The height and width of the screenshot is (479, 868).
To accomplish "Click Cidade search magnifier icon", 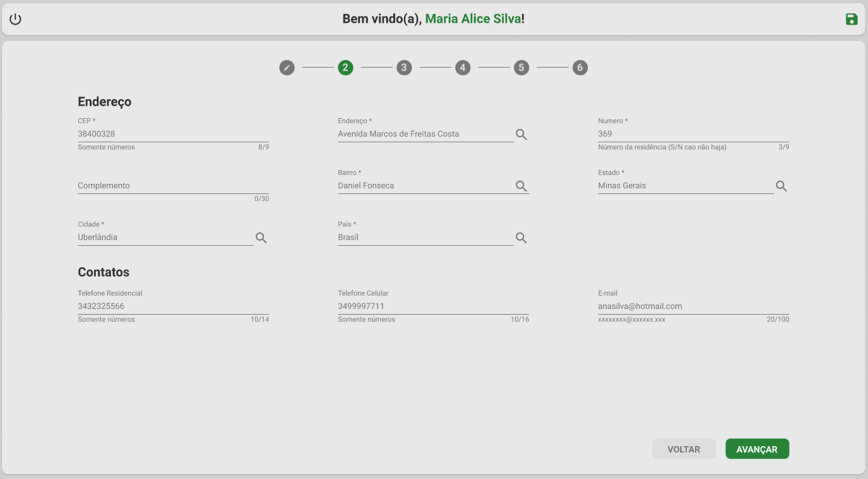I will coord(261,238).
